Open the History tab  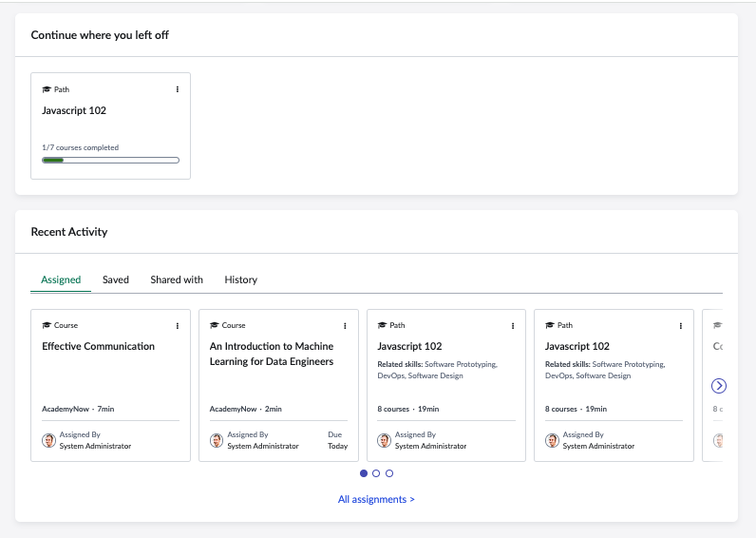(x=240, y=279)
